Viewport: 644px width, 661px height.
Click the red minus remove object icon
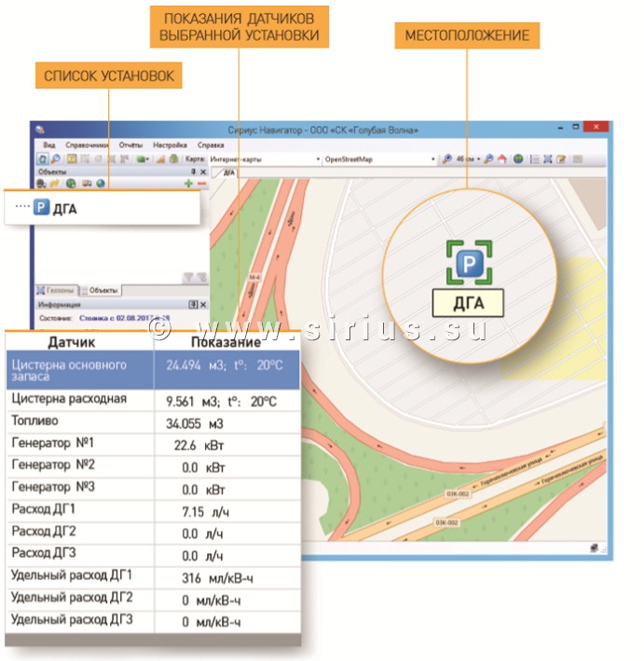pos(202,185)
